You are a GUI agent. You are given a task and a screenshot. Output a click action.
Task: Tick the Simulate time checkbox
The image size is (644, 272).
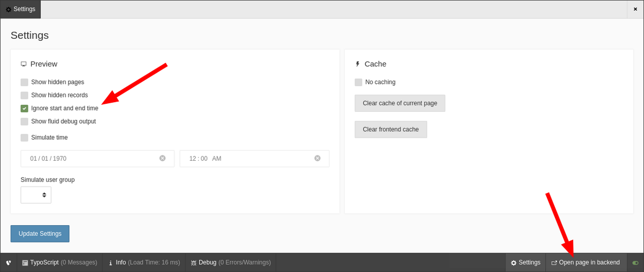24,138
